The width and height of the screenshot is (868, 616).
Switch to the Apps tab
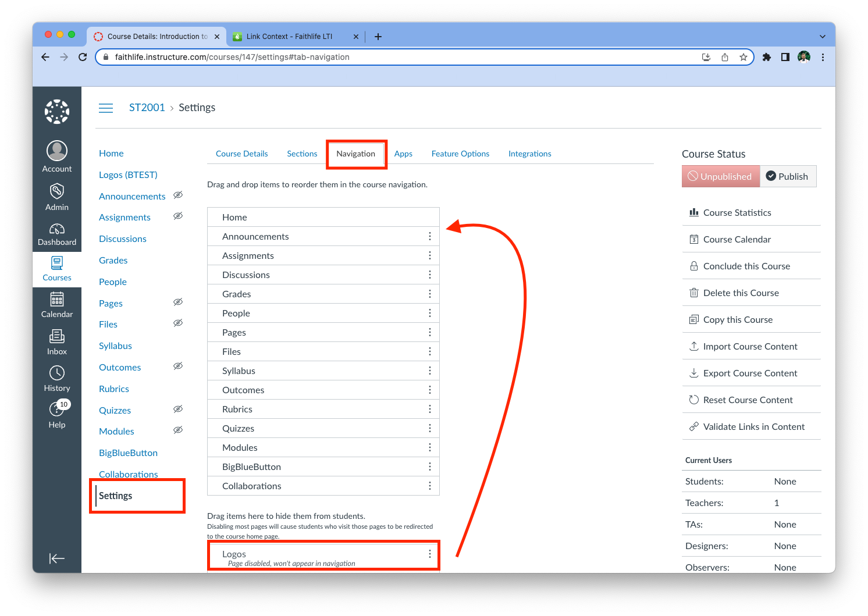pos(403,154)
